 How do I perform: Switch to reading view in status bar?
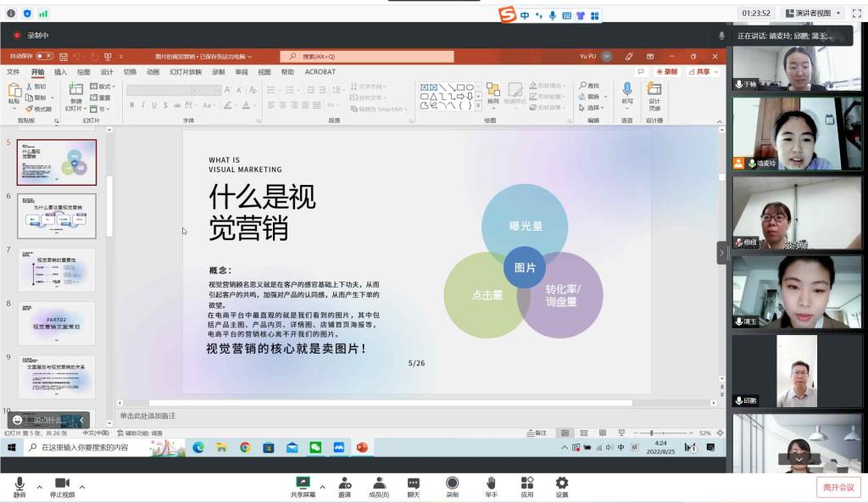click(x=603, y=433)
